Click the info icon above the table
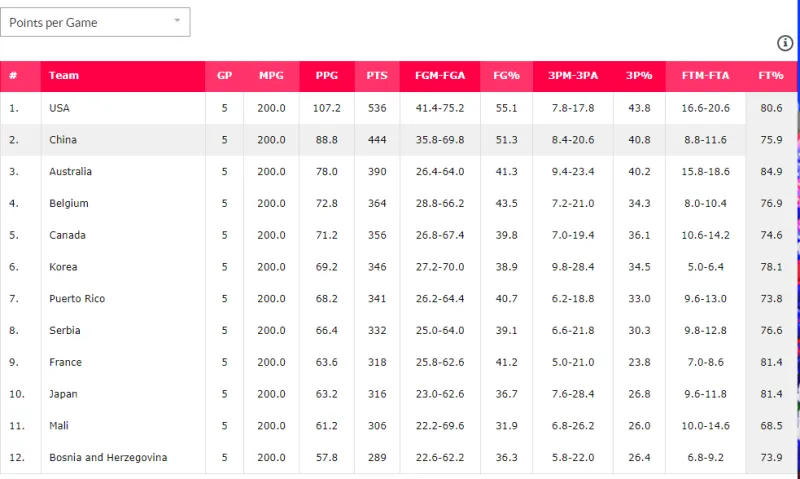Screen dimensions: 800x479 (785, 43)
